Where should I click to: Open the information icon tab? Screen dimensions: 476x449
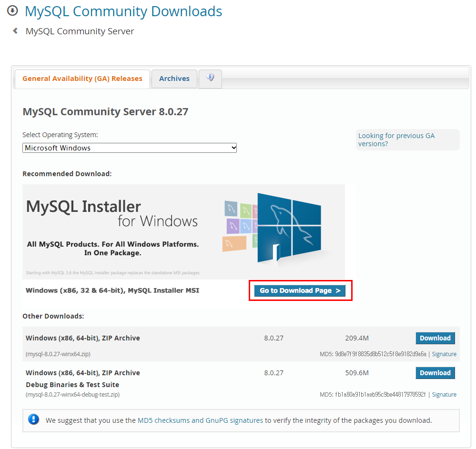pos(210,79)
